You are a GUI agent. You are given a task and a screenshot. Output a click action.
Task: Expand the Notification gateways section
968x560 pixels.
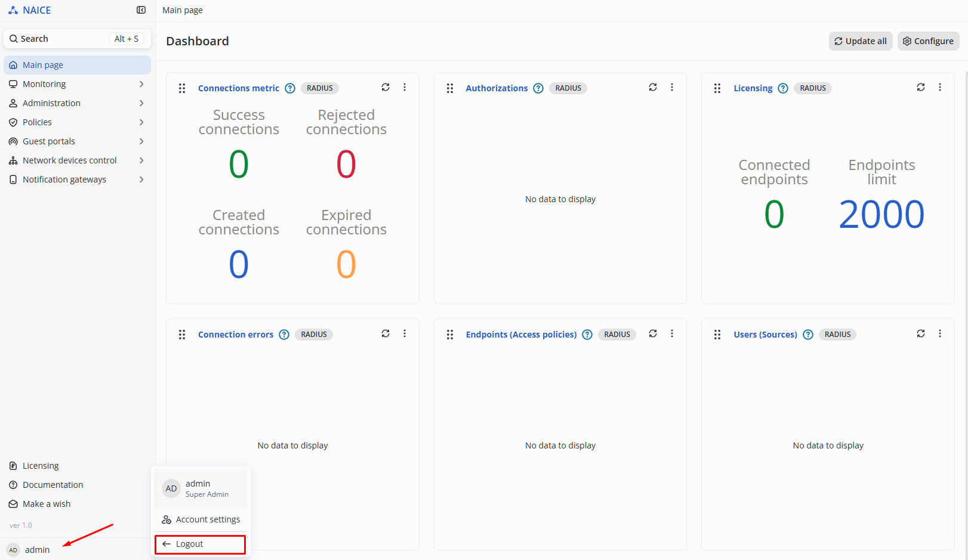point(77,180)
